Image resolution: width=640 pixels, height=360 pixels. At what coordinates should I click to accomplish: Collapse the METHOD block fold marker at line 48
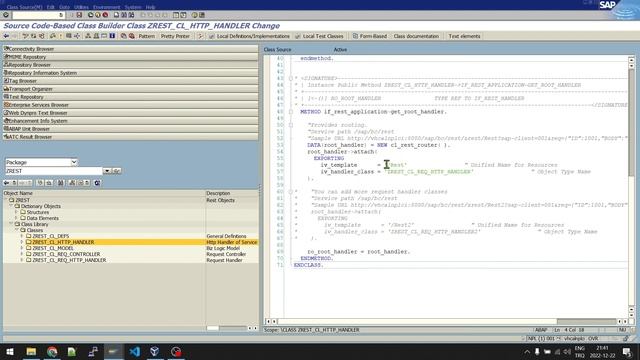pyautogui.click(x=291, y=111)
